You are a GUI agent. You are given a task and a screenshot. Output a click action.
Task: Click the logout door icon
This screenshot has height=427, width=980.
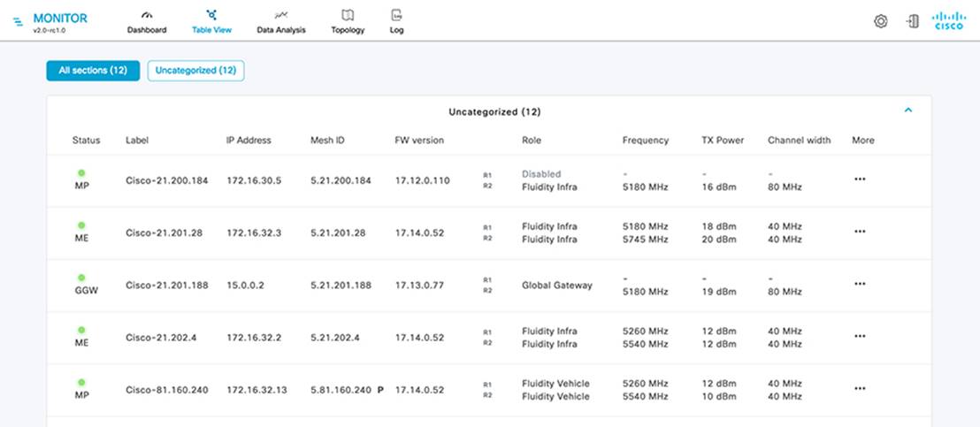coord(912,21)
